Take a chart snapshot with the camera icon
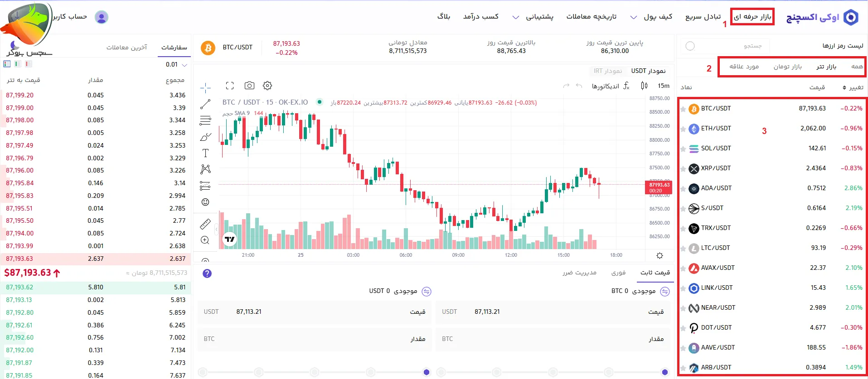868x379 pixels. click(249, 85)
